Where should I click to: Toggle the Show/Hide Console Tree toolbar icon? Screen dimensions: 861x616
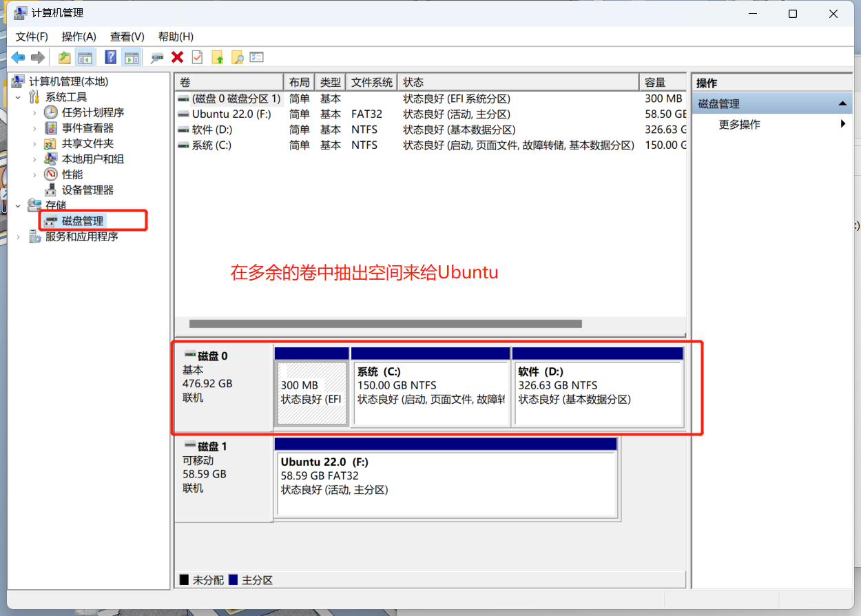click(x=85, y=57)
